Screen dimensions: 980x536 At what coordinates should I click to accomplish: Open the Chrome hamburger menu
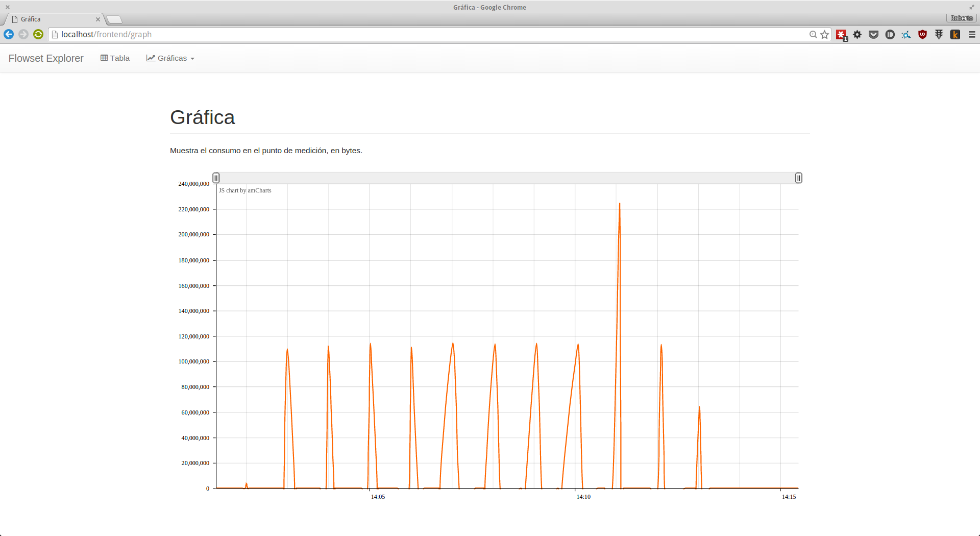972,35
